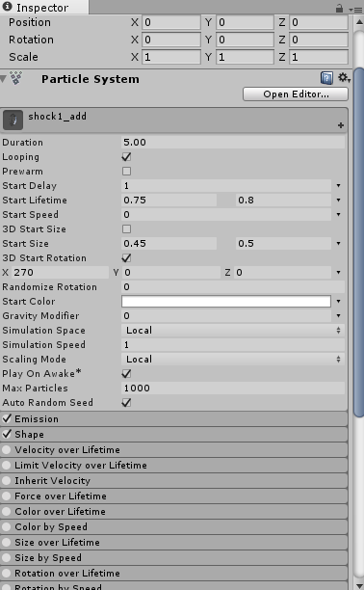Click the Inspector lock icon
This screenshot has height=590, width=364.
pyautogui.click(x=339, y=9)
